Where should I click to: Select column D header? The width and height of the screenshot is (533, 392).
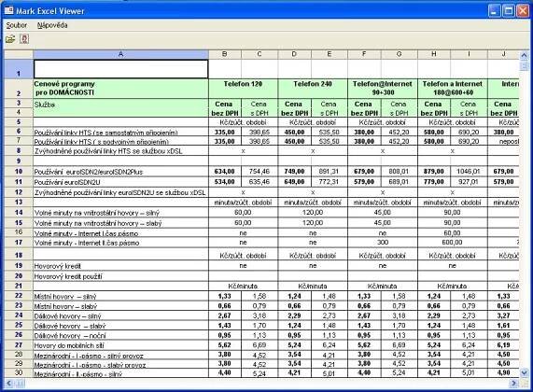coord(294,54)
